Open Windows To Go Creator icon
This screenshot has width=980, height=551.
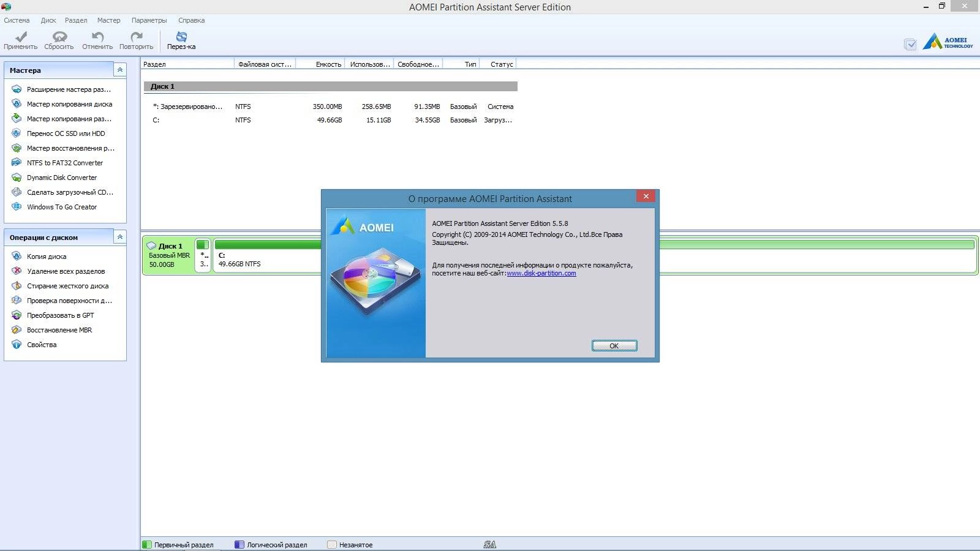pyautogui.click(x=17, y=207)
